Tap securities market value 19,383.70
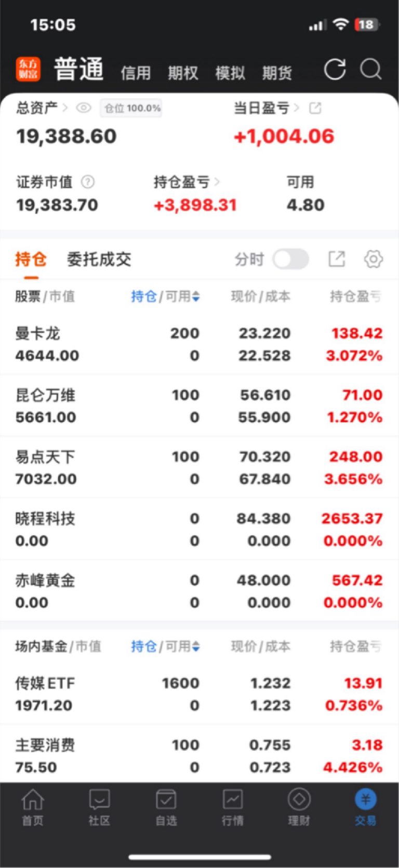 tap(57, 205)
